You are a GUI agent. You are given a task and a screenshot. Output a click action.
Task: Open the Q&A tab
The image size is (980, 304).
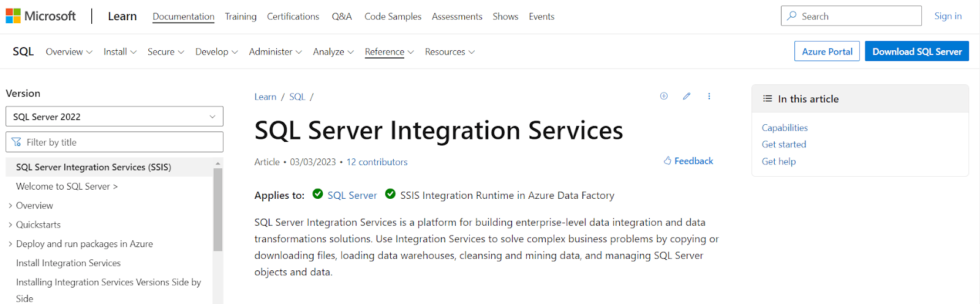tap(342, 17)
